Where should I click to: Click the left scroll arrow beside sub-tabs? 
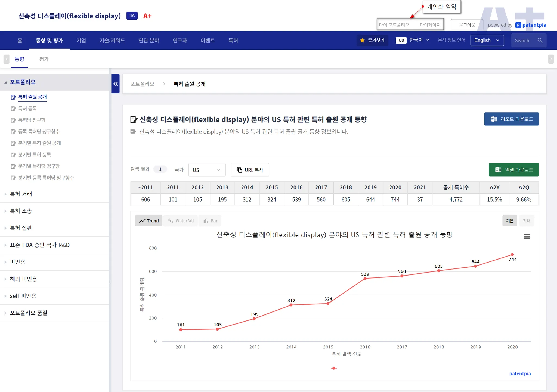(x=7, y=59)
